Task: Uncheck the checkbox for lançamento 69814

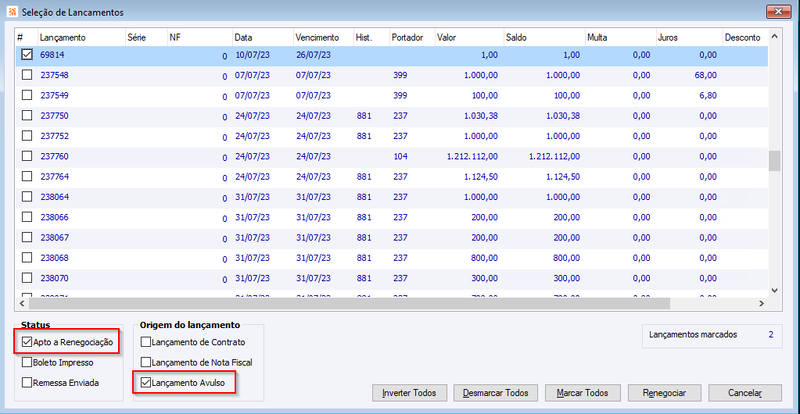Action: 27,55
